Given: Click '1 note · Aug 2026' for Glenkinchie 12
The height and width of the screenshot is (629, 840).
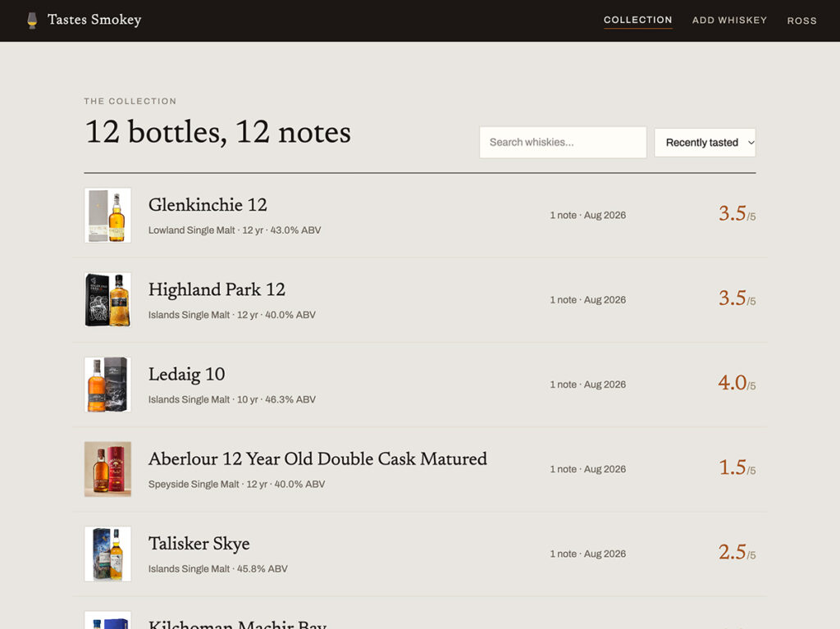Looking at the screenshot, I should (x=587, y=216).
